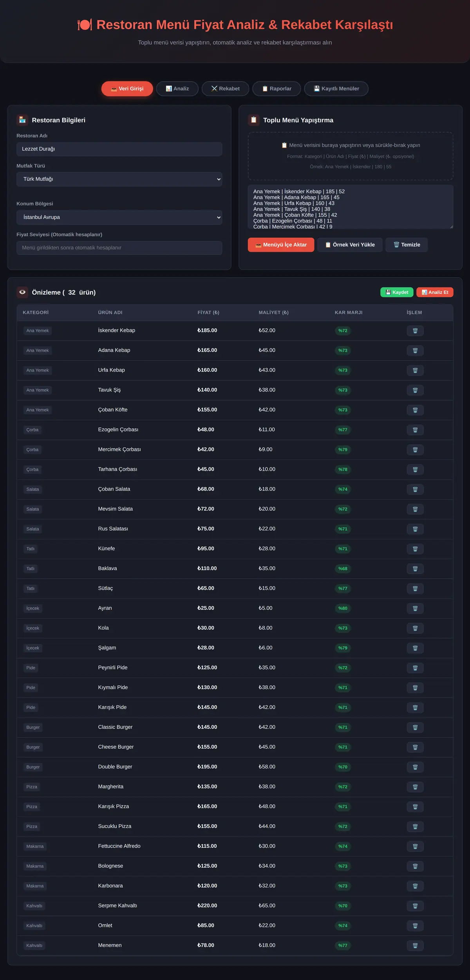Open the Rekabet tab
This screenshot has height=980, width=470.
[x=225, y=89]
